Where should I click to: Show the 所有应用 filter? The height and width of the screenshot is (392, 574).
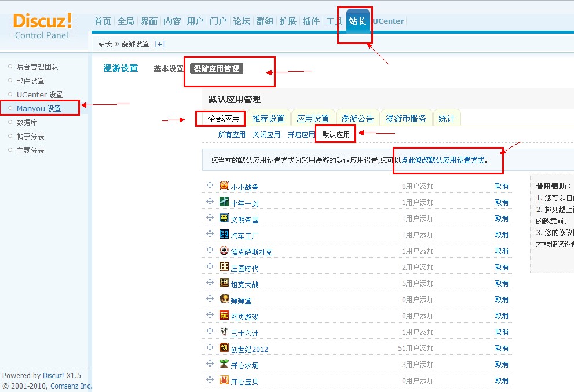click(232, 135)
